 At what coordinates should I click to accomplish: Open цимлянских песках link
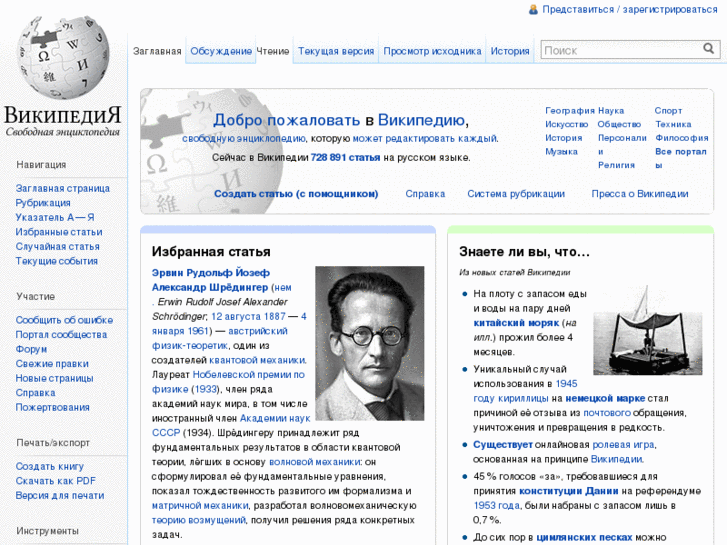coord(584,537)
